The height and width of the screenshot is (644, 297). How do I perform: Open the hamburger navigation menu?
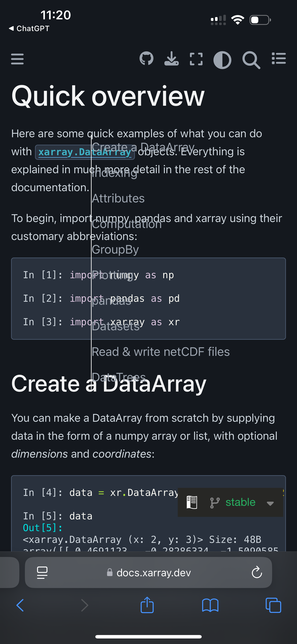point(17,59)
